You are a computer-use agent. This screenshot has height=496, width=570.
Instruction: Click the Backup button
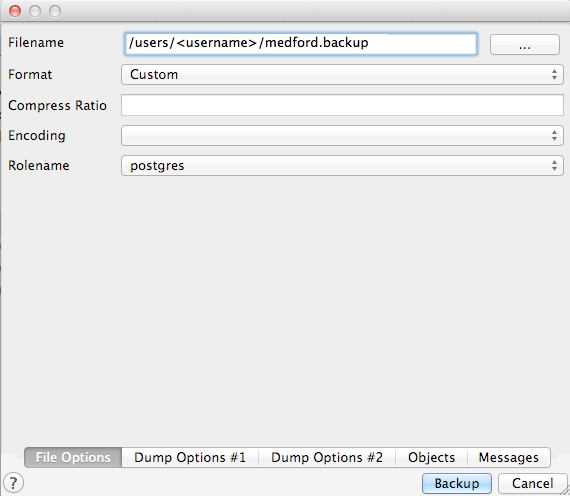tap(457, 483)
